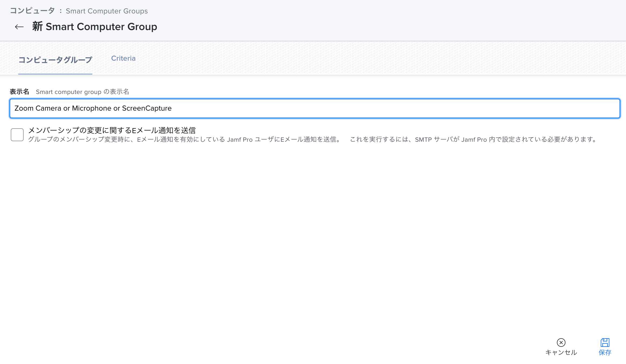
Task: Switch to the Criteria tab
Action: pos(123,58)
